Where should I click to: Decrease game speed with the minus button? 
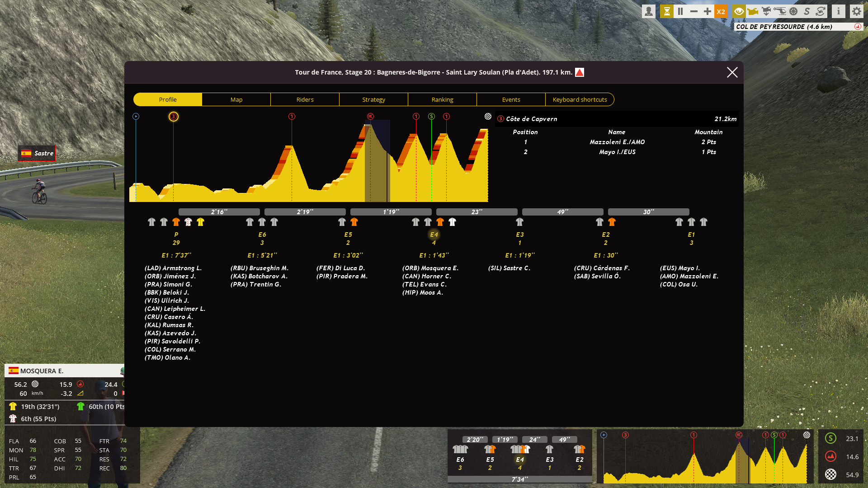(x=694, y=12)
